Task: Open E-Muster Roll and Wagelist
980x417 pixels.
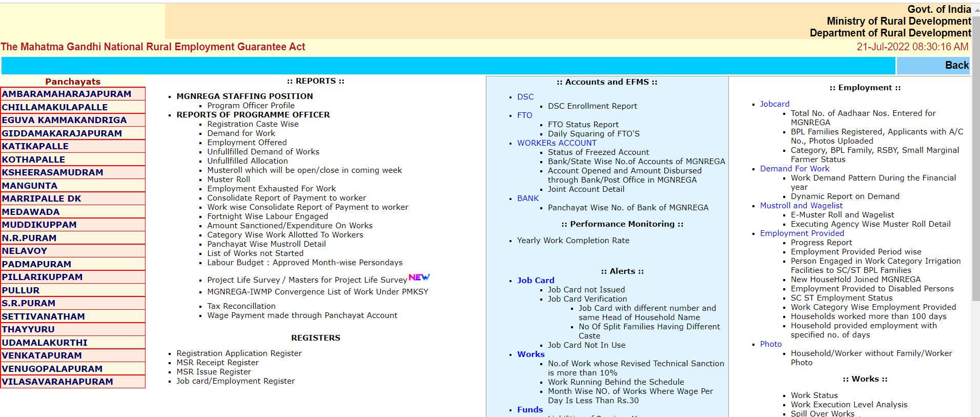Action: click(842, 215)
